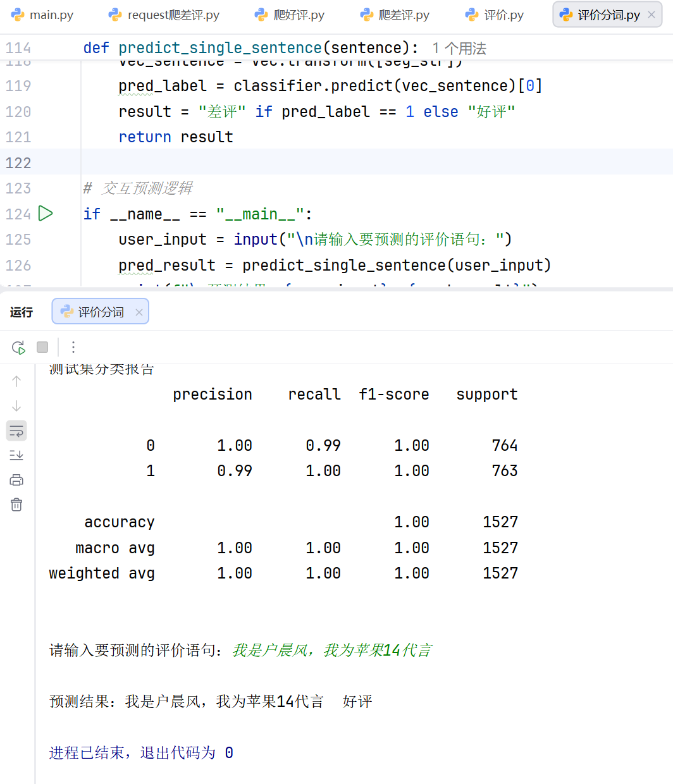The width and height of the screenshot is (673, 784).
Task: Click the predict_single_sentence function name
Action: tap(220, 47)
